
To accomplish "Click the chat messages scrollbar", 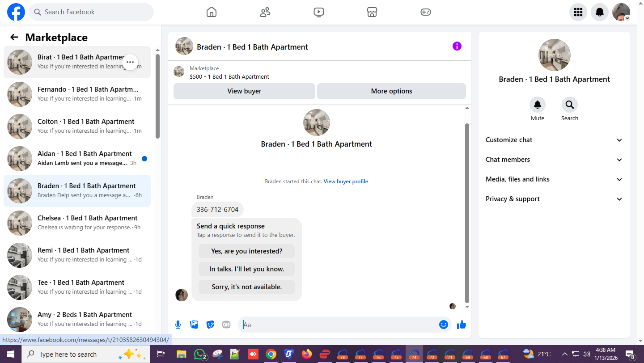I will pos(467,213).
